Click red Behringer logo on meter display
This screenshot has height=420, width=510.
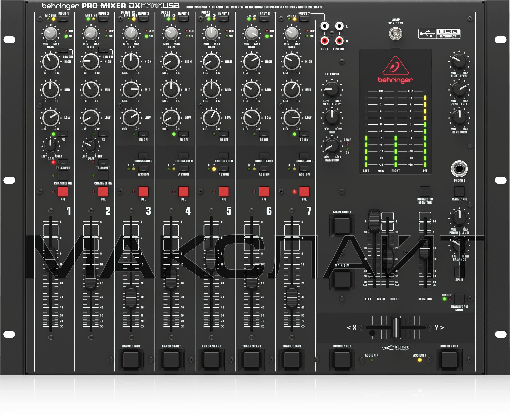(396, 70)
